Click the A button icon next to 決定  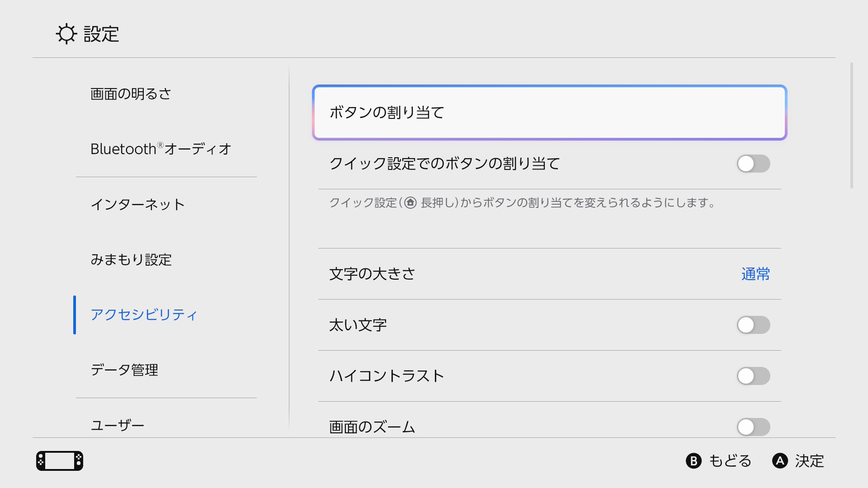[780, 461]
